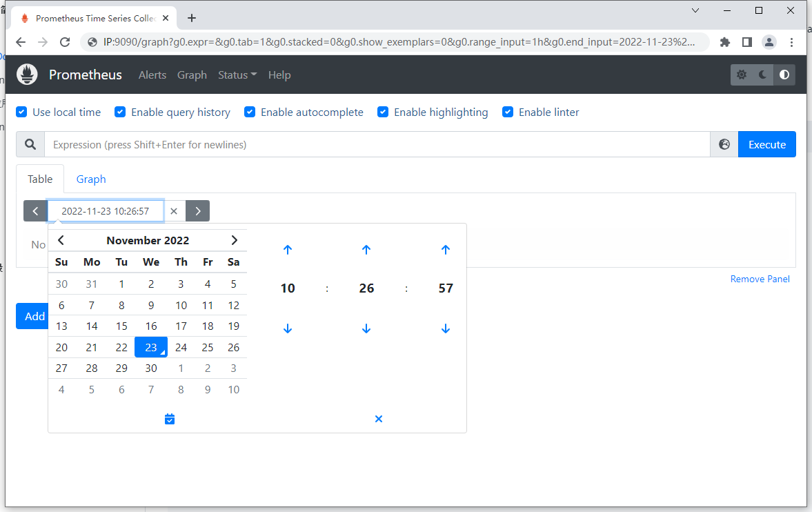Open the gear settings theme button
The height and width of the screenshot is (512, 812).
742,75
